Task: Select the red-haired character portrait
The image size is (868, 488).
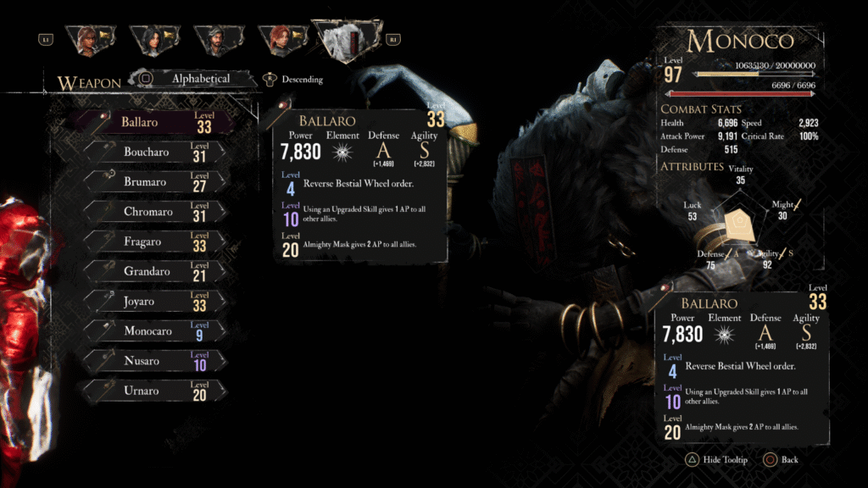Action: (283, 40)
